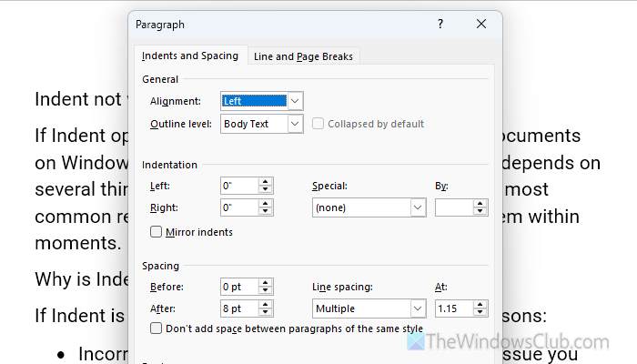This screenshot has width=637, height=364.
Task: Switch to Line and Page Breaks tab
Action: click(303, 56)
